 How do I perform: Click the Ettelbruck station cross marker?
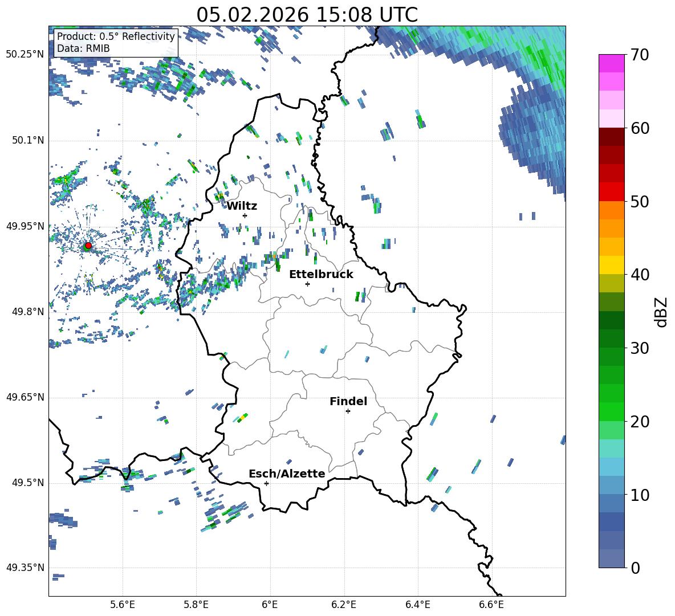[x=307, y=284]
